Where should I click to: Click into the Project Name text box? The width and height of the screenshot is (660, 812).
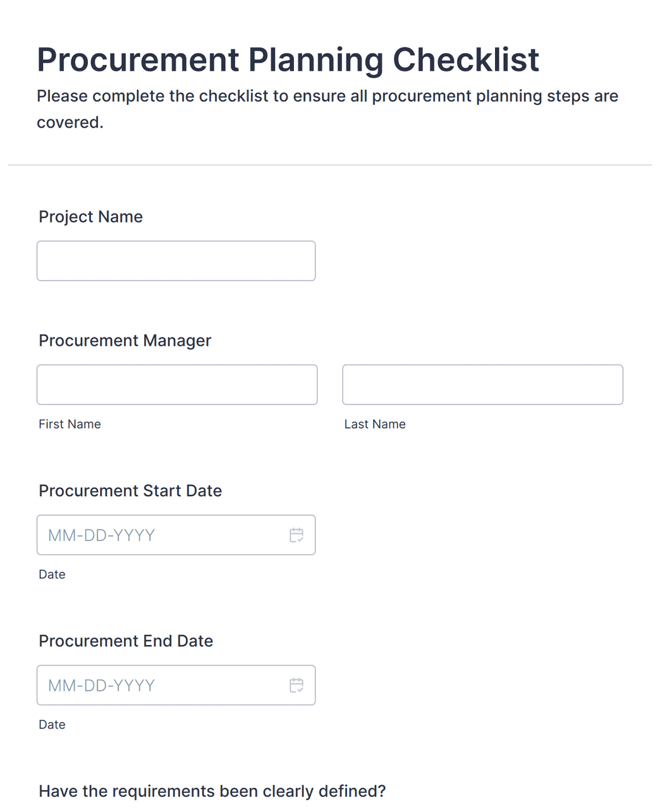[176, 261]
